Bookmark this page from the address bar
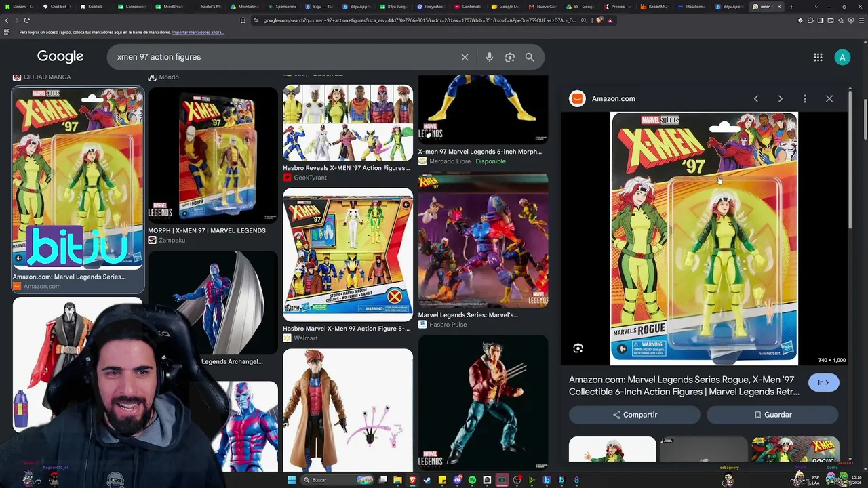The width and height of the screenshot is (868, 488). coord(243,20)
